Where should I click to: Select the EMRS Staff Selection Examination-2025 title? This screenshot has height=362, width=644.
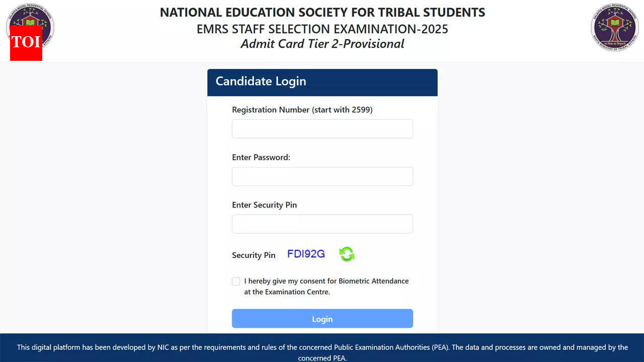coord(322,29)
